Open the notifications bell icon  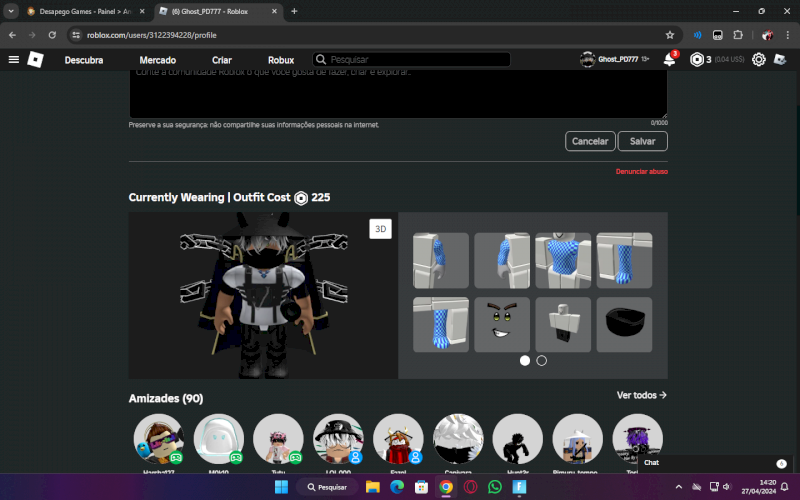pos(669,60)
